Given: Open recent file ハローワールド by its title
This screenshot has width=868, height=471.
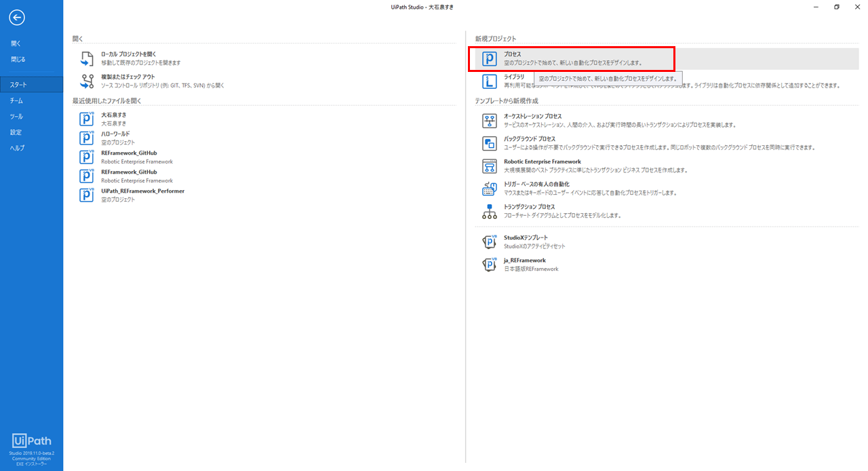Looking at the screenshot, I should pyautogui.click(x=115, y=134).
